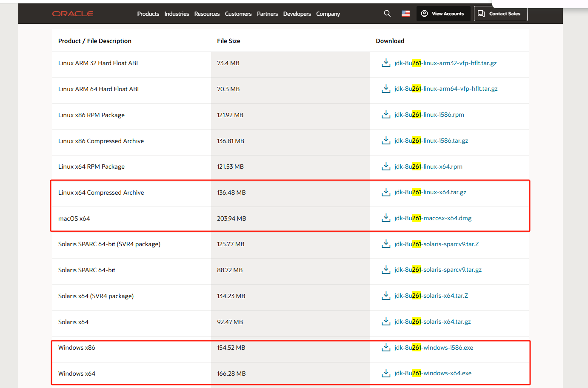Screen dimensions: 588x388
Task: Click the jdk-8u261-linux-i586.tar.gz link
Action: pyautogui.click(x=431, y=141)
